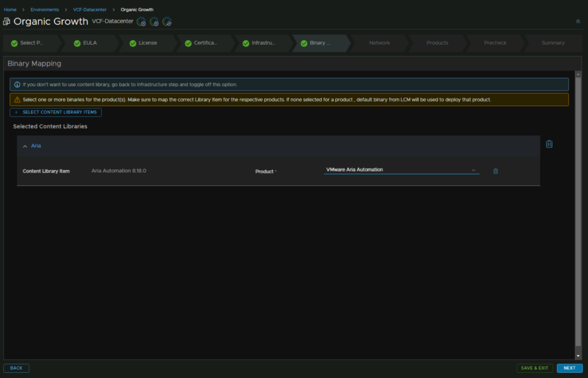Go to the EULA wizard step

tap(90, 43)
